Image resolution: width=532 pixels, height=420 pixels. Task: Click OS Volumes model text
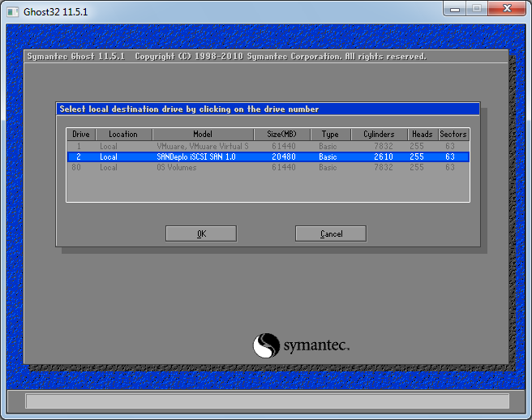pyautogui.click(x=177, y=167)
